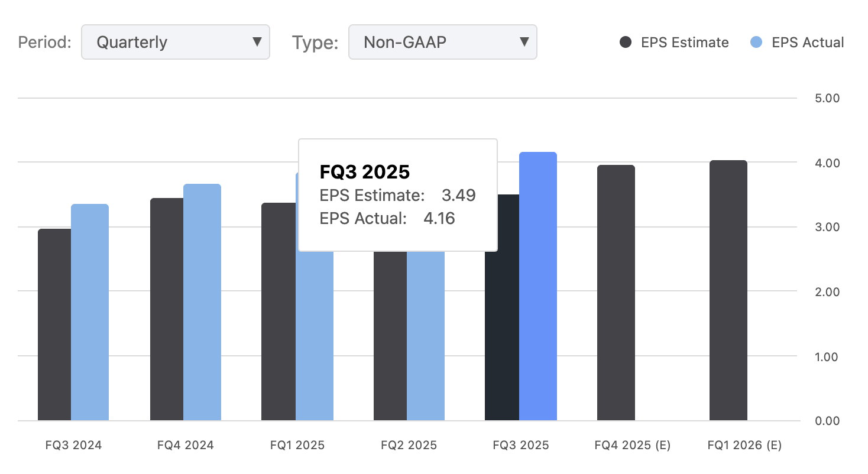Click the FQ2 2025 actual bar
The height and width of the screenshot is (474, 868).
tap(426, 337)
